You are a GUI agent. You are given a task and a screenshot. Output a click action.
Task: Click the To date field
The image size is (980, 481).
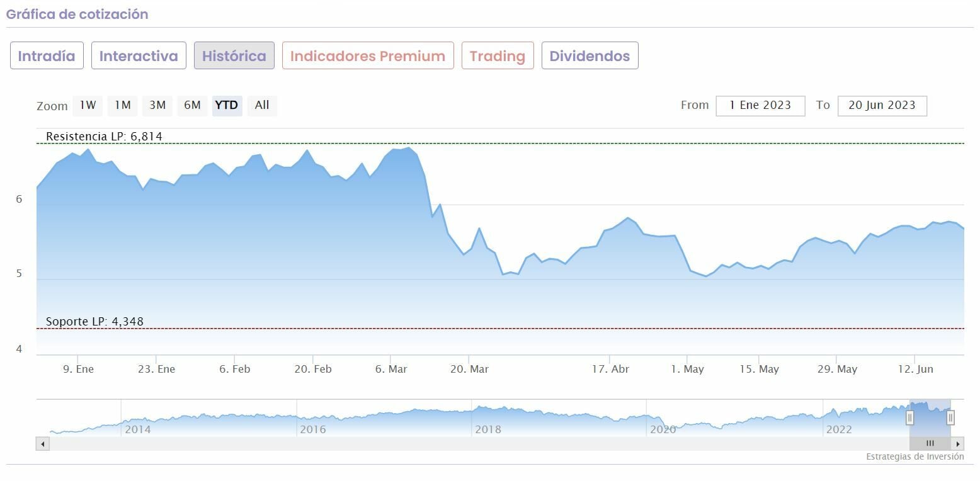[x=882, y=105]
